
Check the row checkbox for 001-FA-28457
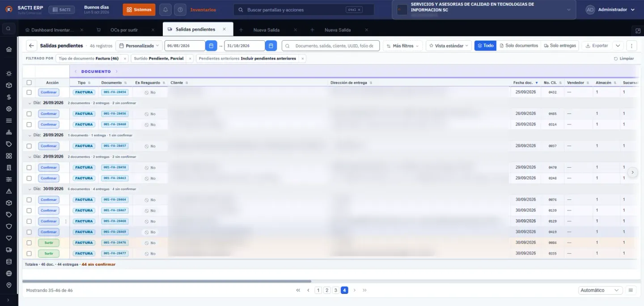(x=29, y=146)
